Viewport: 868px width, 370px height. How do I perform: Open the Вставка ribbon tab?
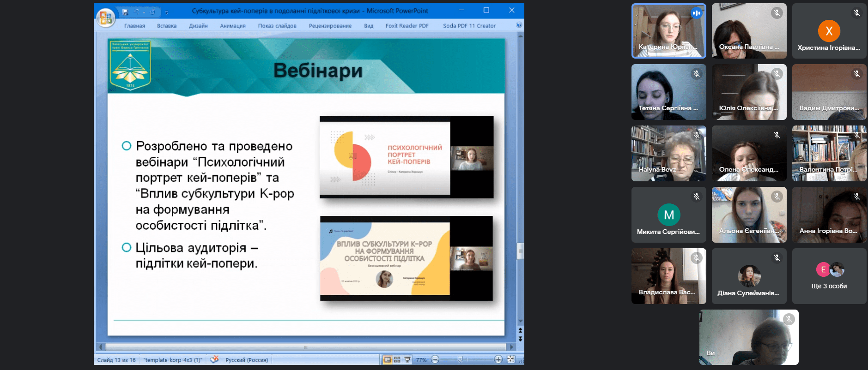point(166,26)
